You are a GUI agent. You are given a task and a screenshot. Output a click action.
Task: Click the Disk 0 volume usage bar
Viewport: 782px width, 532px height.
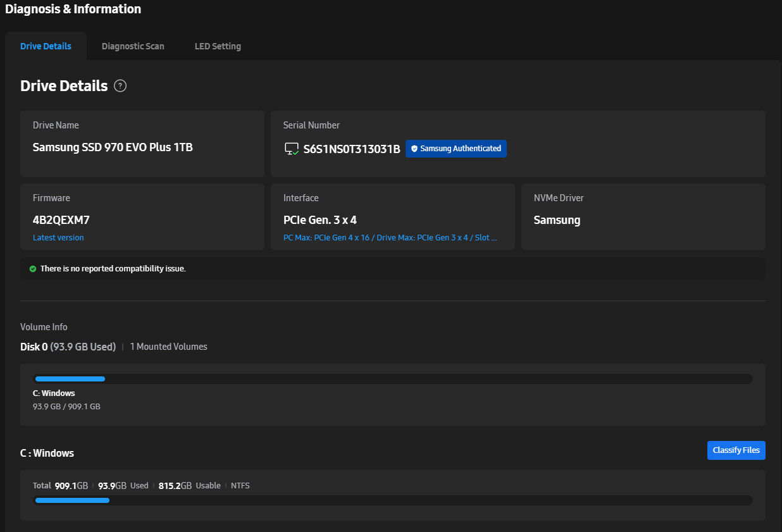click(x=393, y=379)
